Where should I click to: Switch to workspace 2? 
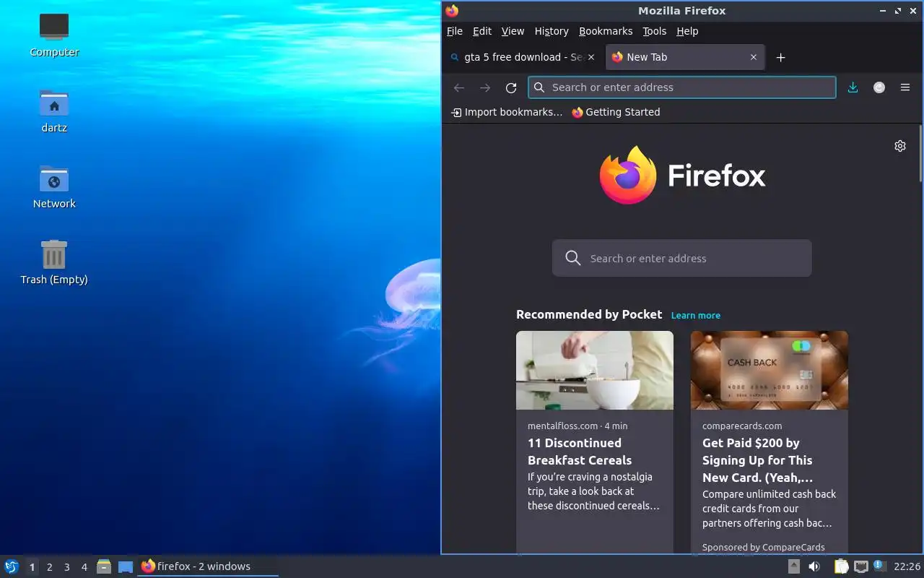click(49, 567)
